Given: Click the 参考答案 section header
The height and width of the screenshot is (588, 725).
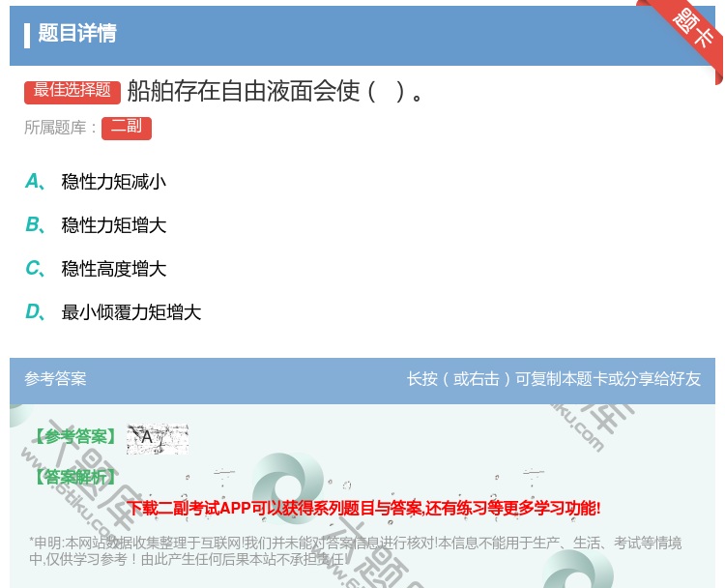Looking at the screenshot, I should click(x=55, y=379).
